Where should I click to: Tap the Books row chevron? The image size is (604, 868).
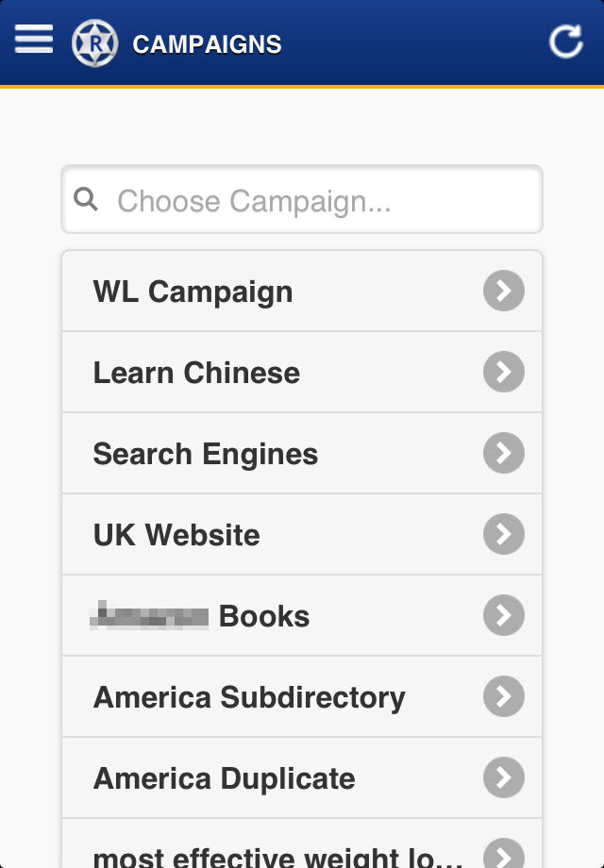504,616
